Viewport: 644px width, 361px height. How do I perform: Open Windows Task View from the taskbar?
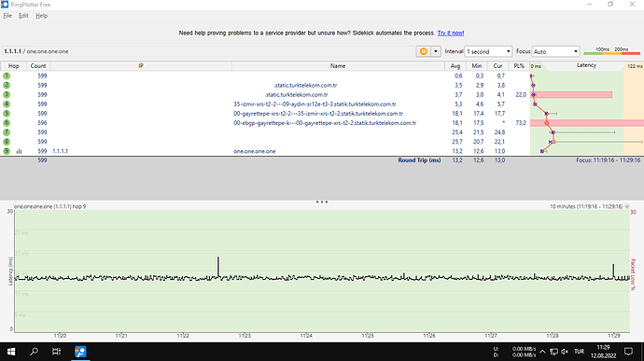(x=56, y=352)
